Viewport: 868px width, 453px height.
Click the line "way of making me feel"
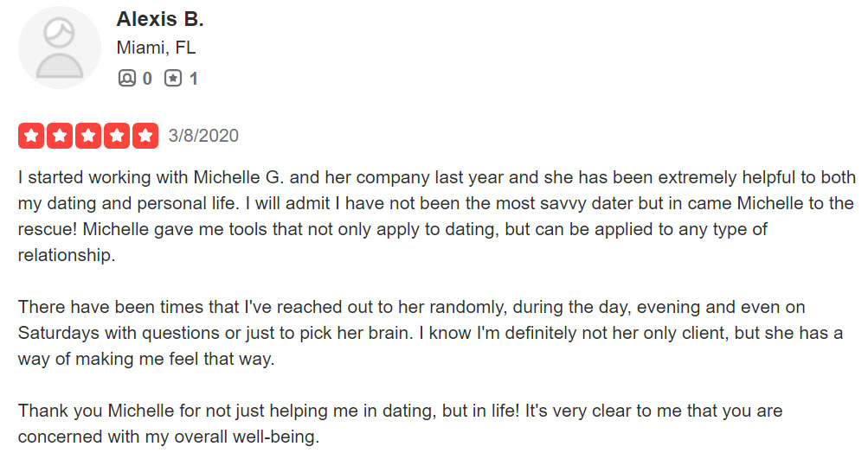(146, 359)
